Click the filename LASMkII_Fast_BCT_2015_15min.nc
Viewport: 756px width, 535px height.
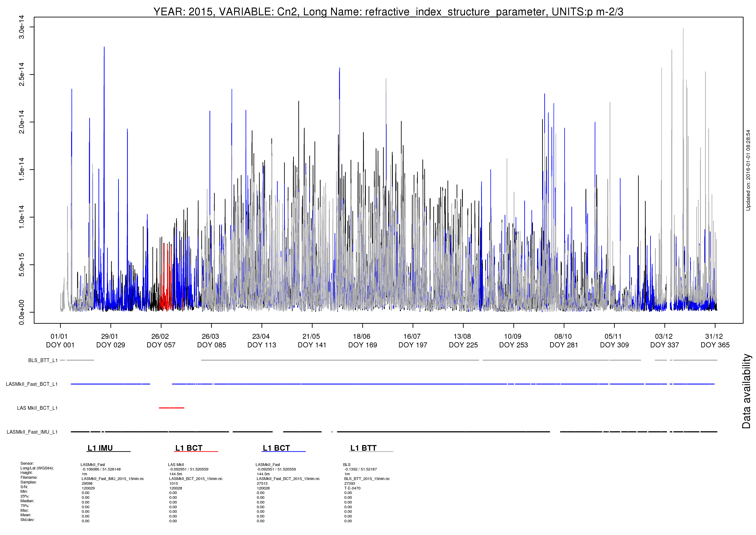(x=288, y=479)
